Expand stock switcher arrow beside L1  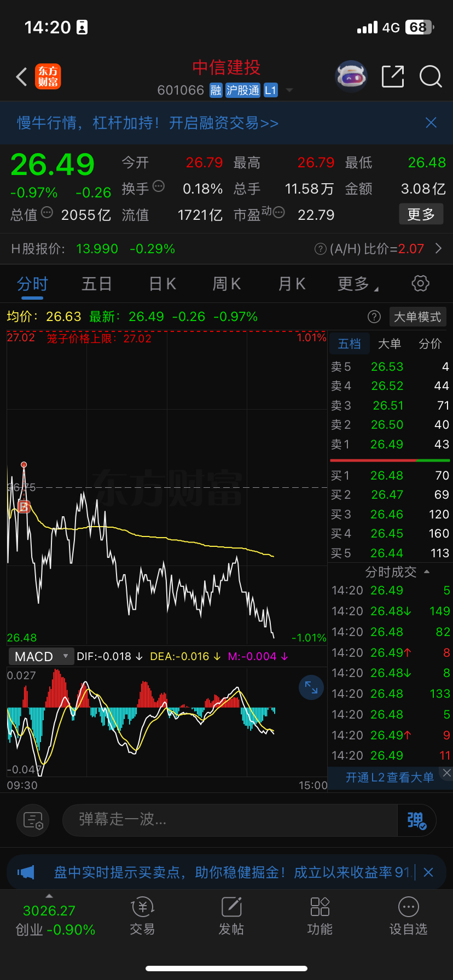289,90
